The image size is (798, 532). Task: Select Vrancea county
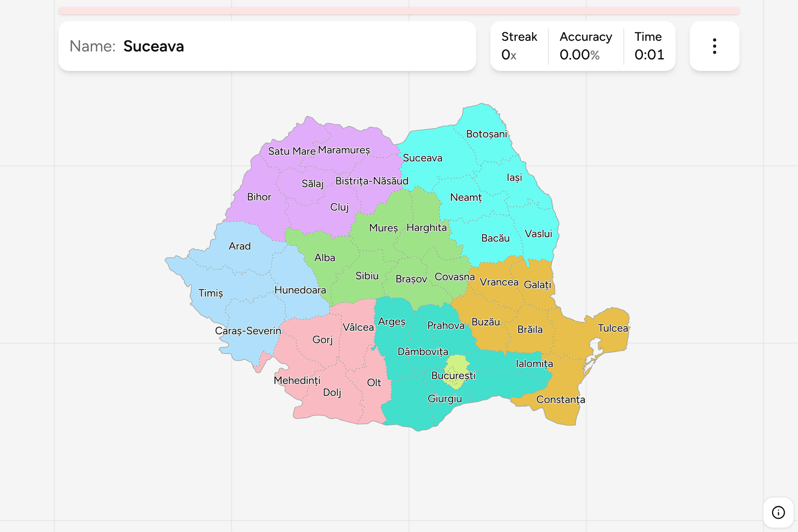coord(499,282)
